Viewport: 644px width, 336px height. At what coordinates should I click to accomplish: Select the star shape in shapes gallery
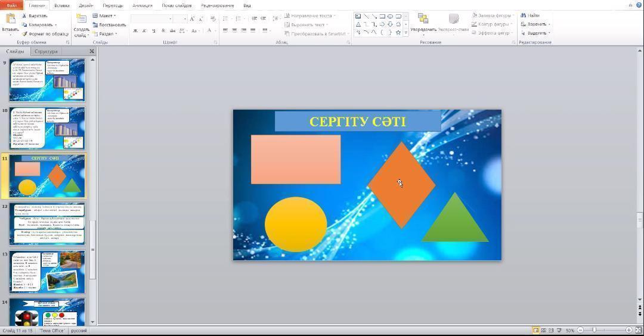point(398,32)
